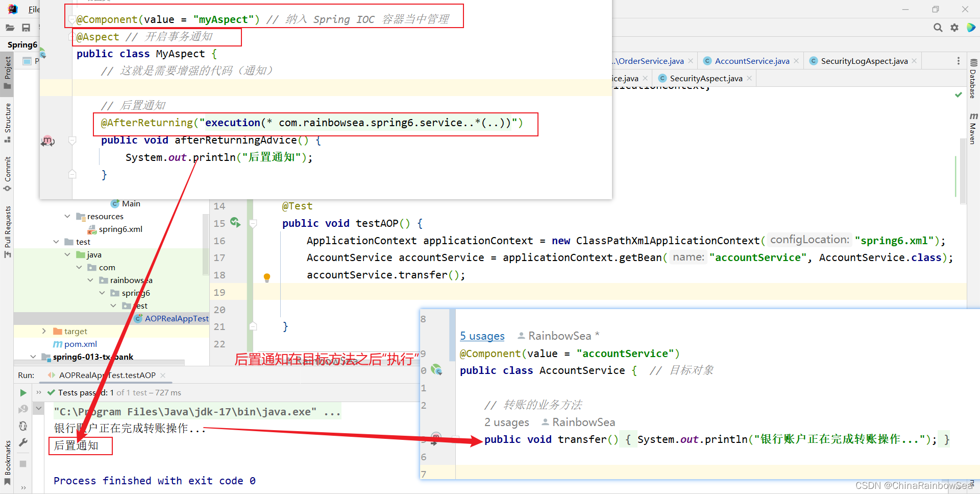This screenshot has width=980, height=494.
Task: Click the bean gutter icon beside AccountService class
Action: 437,370
